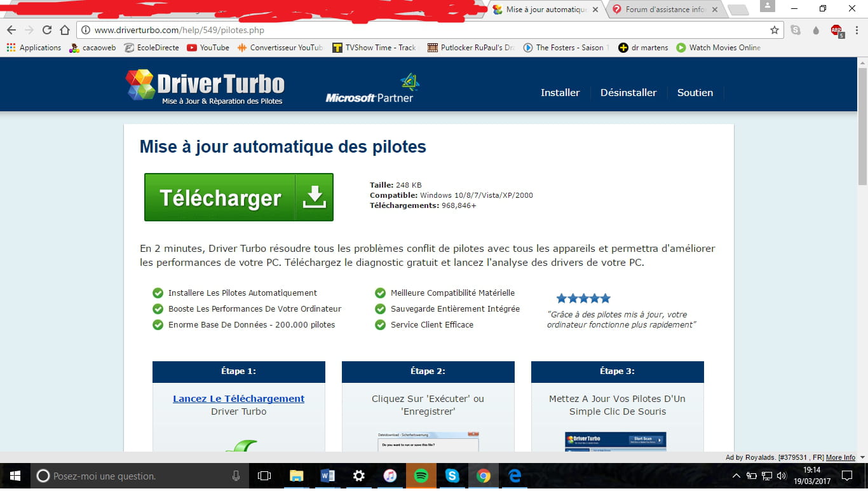The image size is (868, 491).
Task: Click the site info icon in address bar
Action: [x=86, y=30]
